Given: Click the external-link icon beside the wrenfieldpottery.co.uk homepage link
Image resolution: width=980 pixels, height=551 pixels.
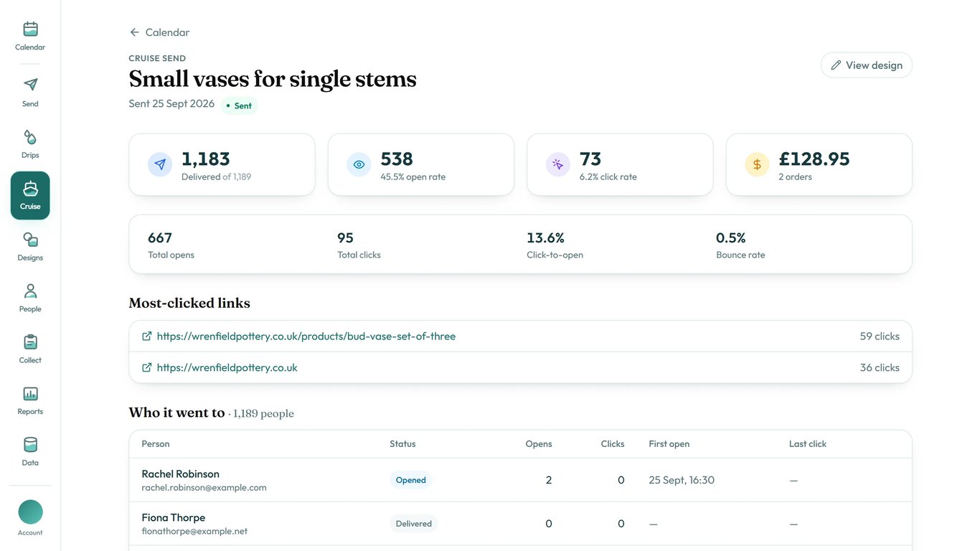Looking at the screenshot, I should [x=147, y=367].
